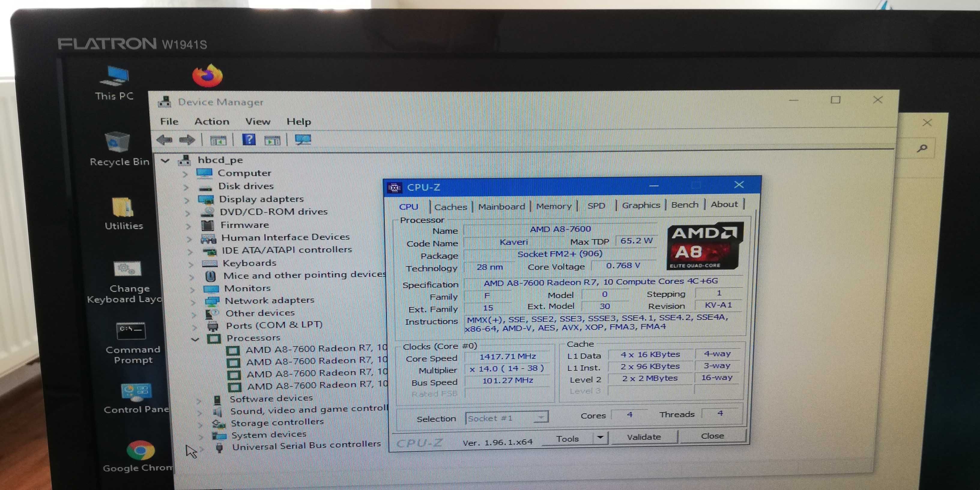Select System devices tree item
Image resolution: width=980 pixels, height=490 pixels.
[x=269, y=435]
